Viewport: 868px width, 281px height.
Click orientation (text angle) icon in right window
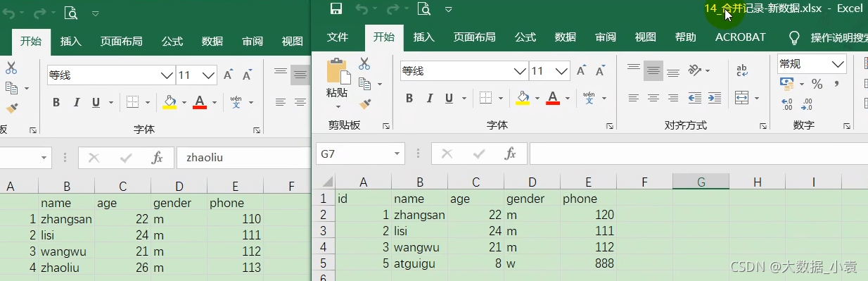click(695, 70)
